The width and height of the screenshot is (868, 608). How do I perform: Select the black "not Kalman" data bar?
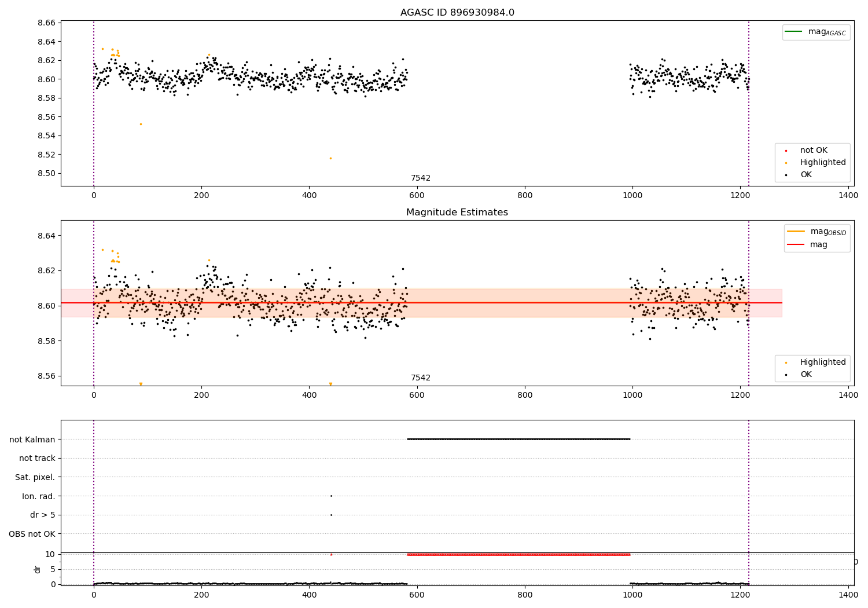[x=518, y=439]
